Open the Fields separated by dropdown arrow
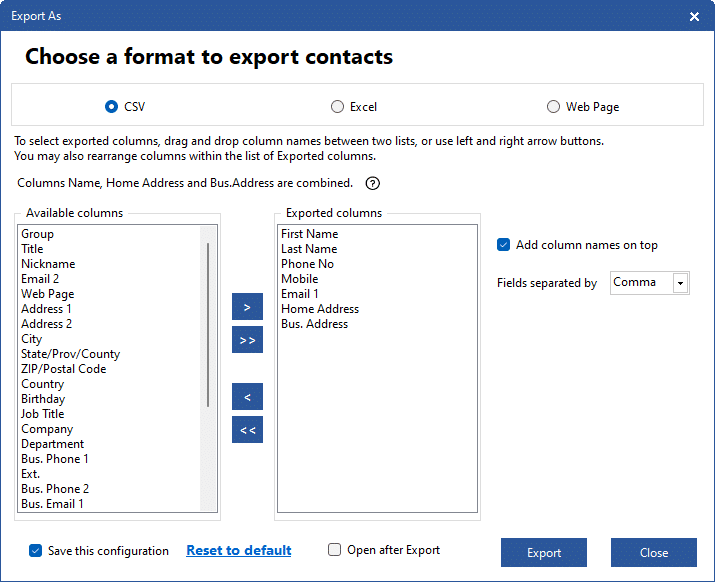Image resolution: width=715 pixels, height=582 pixels. 680,283
